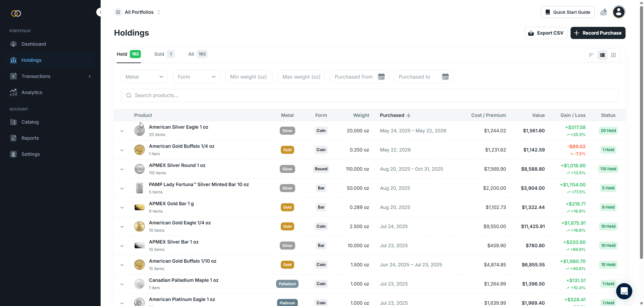Expand American Gold Buffalo 1/4 oz row
Screen dimensions: 644x306
pyautogui.click(x=122, y=150)
